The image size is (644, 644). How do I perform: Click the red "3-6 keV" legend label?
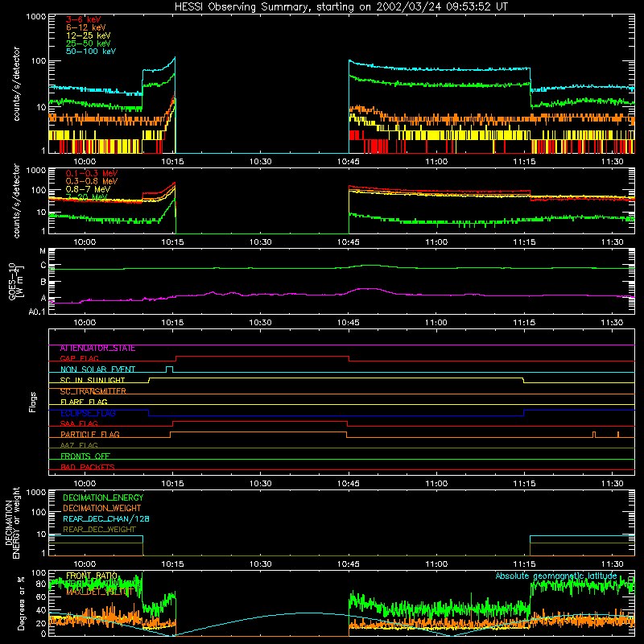(83, 19)
